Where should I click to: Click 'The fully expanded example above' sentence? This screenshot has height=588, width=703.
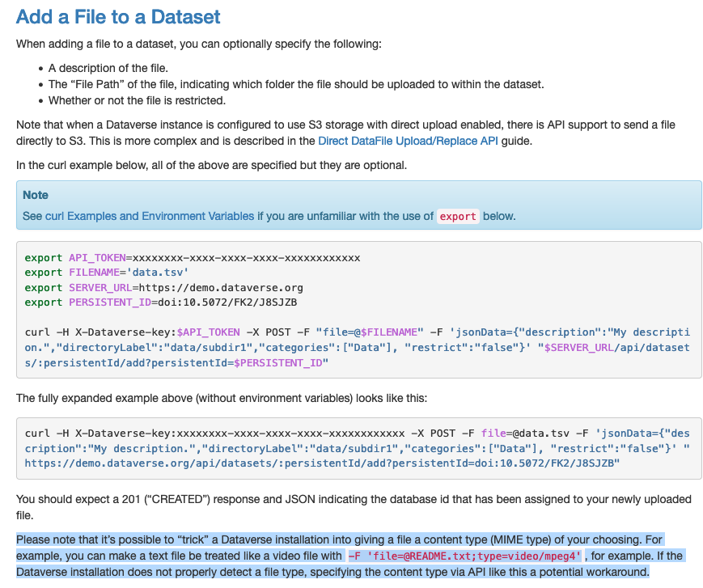222,398
